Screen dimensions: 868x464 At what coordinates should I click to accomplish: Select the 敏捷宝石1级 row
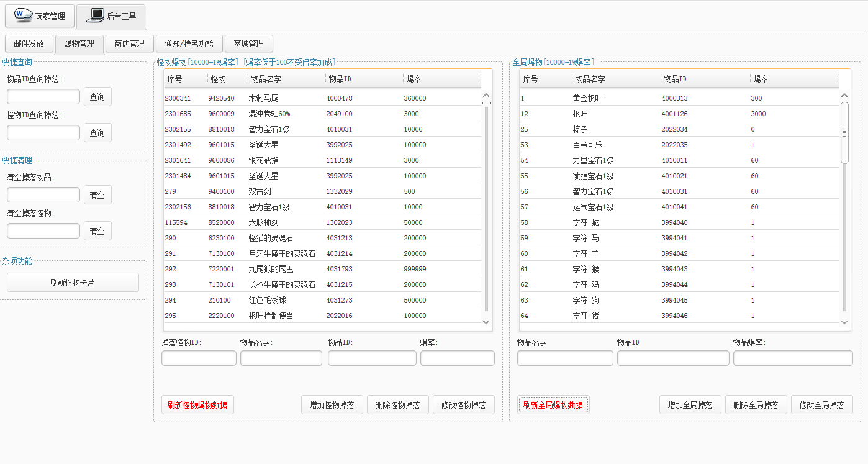679,176
